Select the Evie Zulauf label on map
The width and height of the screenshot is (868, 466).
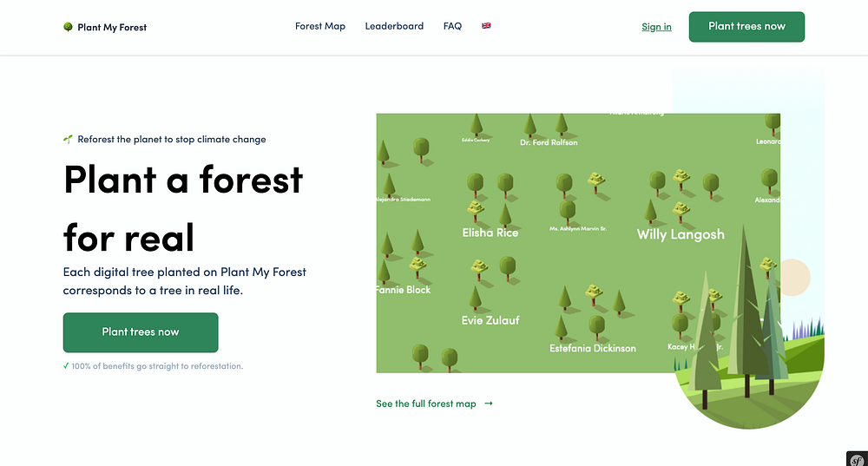490,320
